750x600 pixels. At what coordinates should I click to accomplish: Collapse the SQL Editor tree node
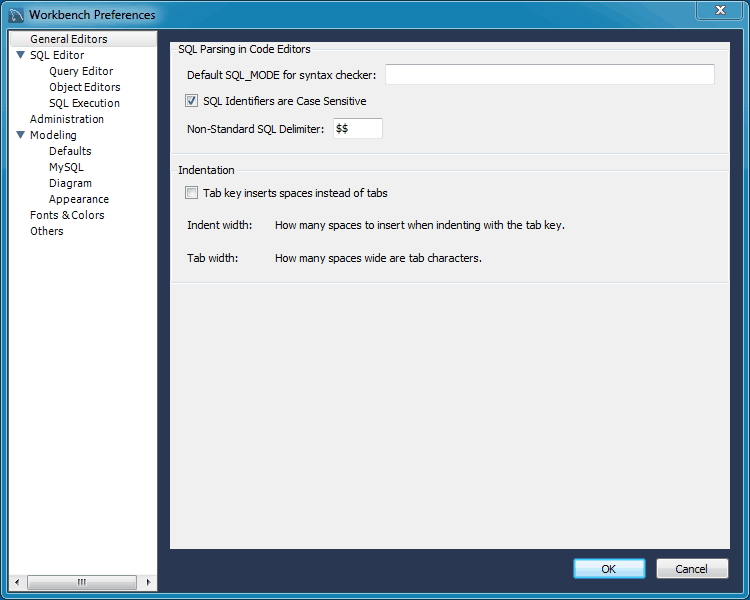[x=21, y=55]
